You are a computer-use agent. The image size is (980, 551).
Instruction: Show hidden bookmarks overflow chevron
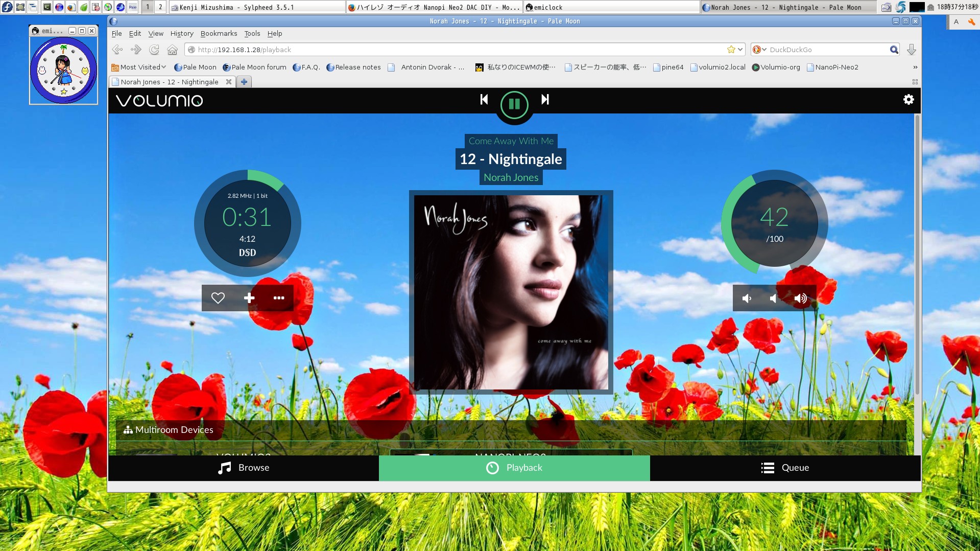pyautogui.click(x=915, y=67)
